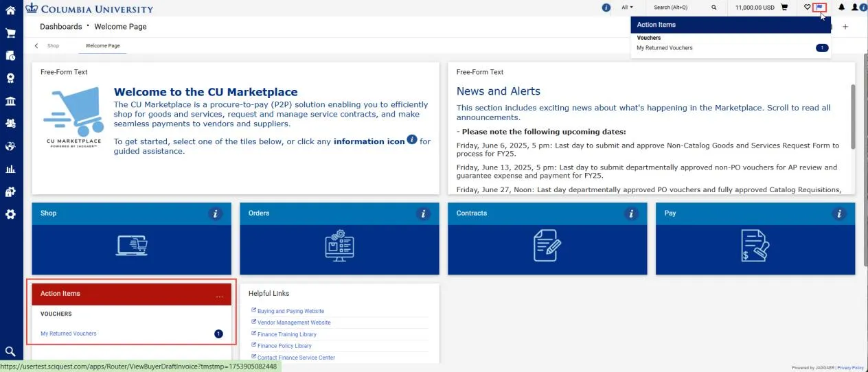This screenshot has width=868, height=372.
Task: Open the Suppliers people icon in sidebar
Action: tap(10, 124)
